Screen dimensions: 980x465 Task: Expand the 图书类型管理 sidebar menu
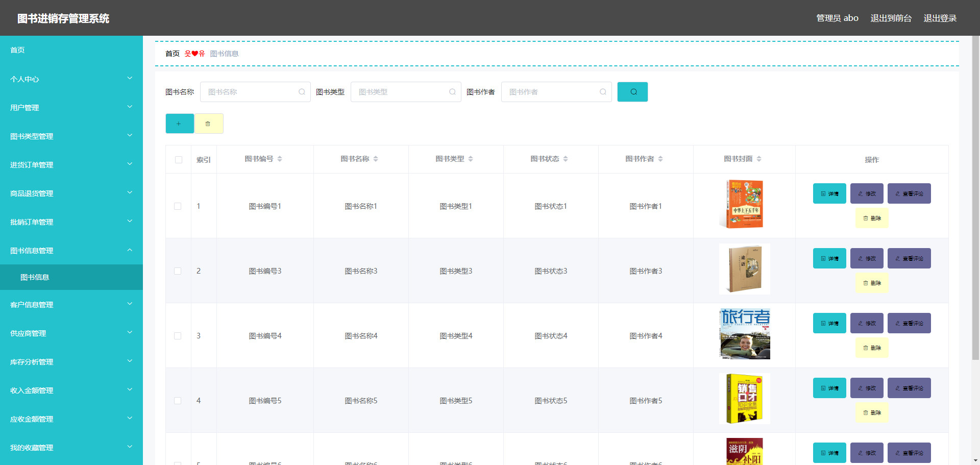71,136
